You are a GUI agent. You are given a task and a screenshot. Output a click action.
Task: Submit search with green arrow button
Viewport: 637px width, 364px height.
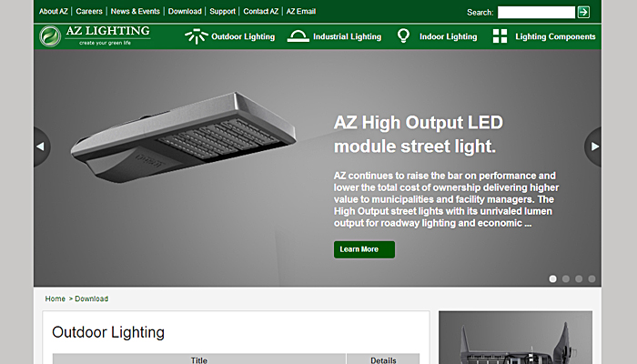583,12
